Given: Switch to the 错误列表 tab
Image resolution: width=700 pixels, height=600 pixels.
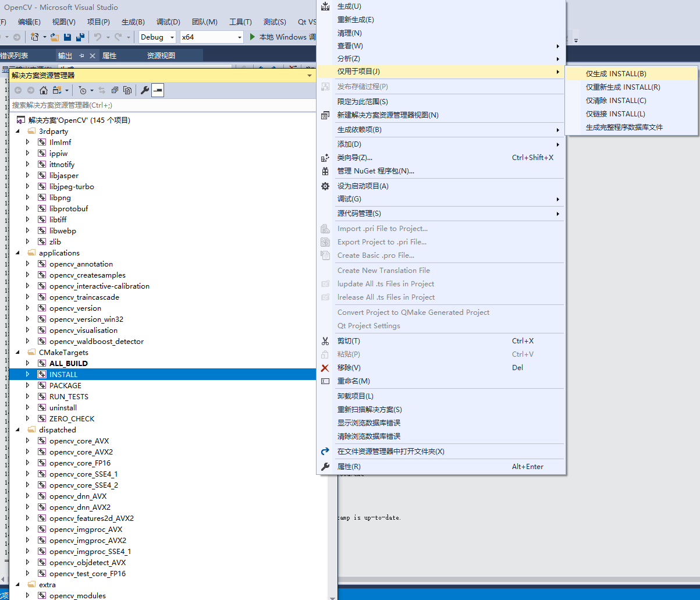Looking at the screenshot, I should click(14, 56).
